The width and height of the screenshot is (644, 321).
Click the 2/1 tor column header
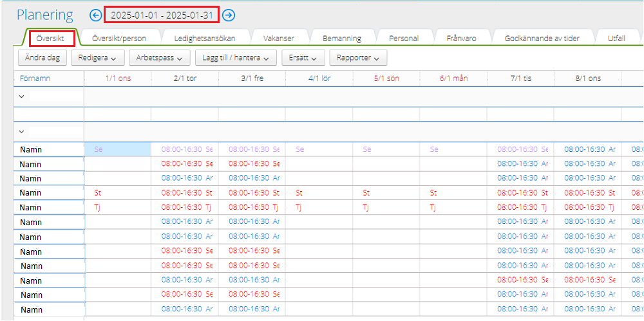(185, 78)
